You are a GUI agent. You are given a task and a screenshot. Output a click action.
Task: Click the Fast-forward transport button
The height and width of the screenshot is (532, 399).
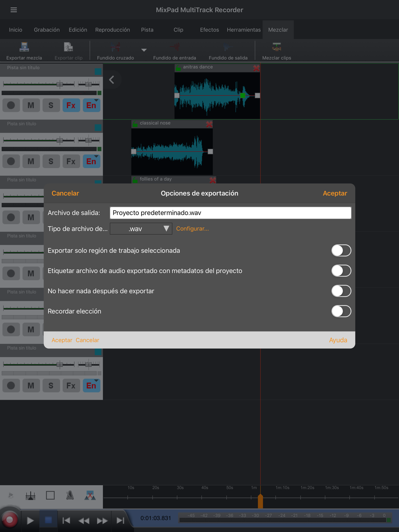pyautogui.click(x=102, y=520)
